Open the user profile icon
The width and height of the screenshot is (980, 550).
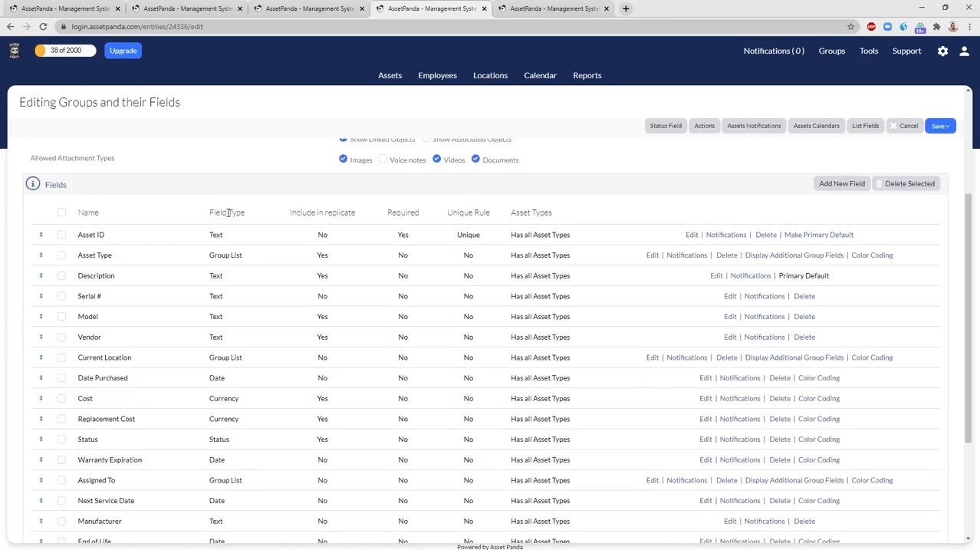965,51
